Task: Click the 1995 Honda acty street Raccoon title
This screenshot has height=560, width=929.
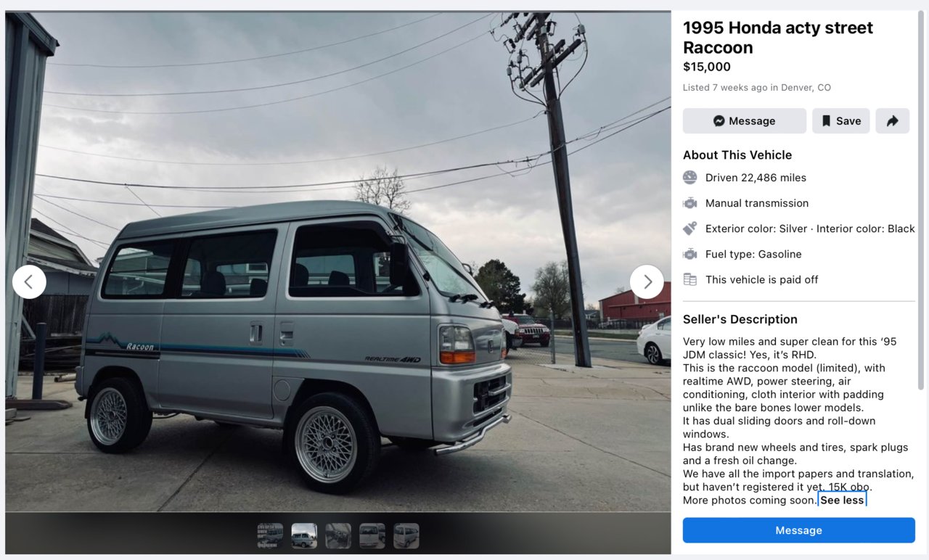Action: pyautogui.click(x=778, y=38)
